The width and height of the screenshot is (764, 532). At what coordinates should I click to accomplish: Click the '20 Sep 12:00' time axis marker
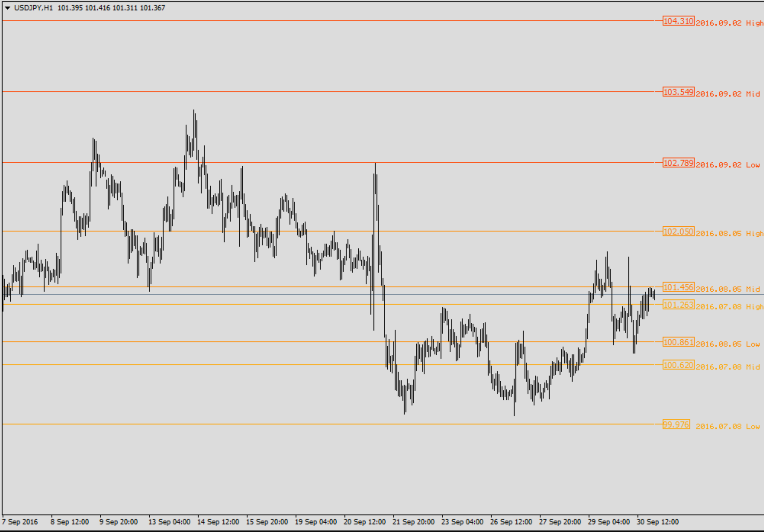364,522
